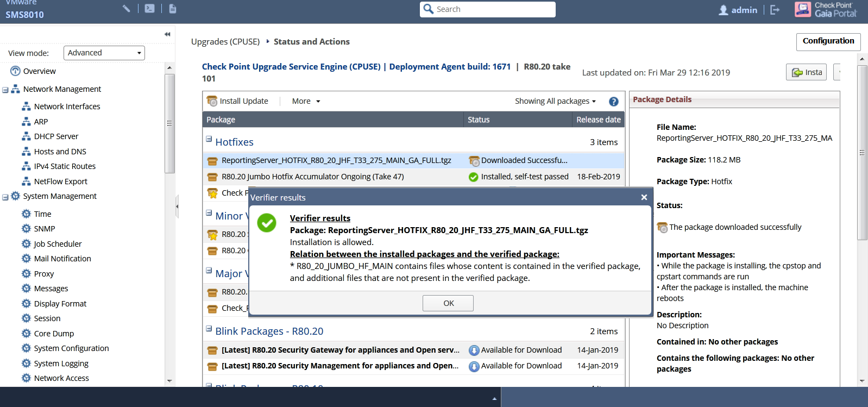Viewport: 868px width, 407px height.
Task: Open the Showing All packages filter dropdown
Action: click(555, 101)
